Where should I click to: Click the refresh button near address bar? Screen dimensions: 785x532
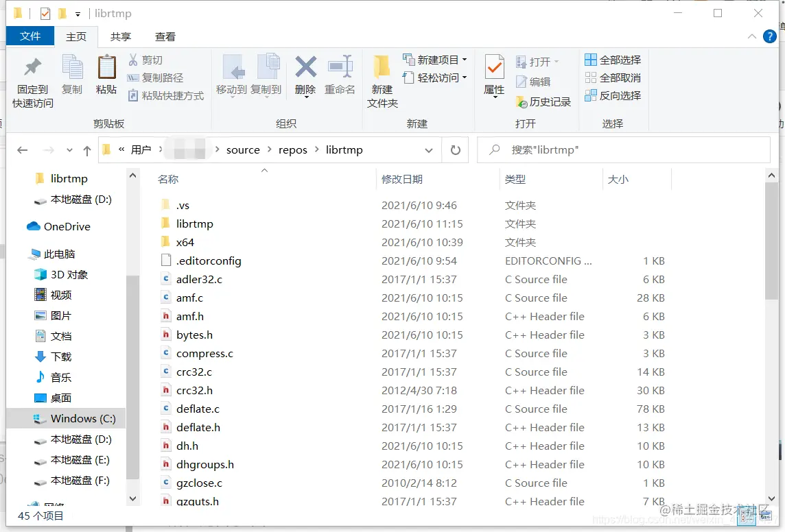(455, 149)
